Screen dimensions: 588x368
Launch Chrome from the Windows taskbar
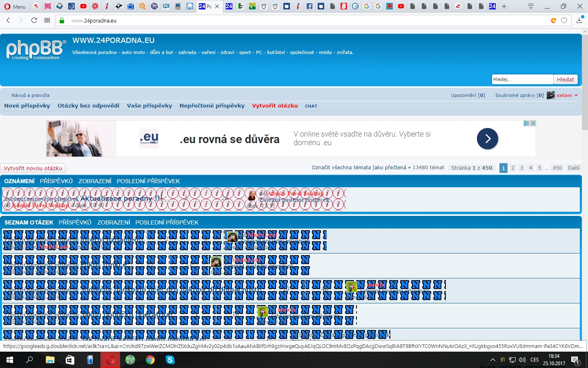click(150, 360)
